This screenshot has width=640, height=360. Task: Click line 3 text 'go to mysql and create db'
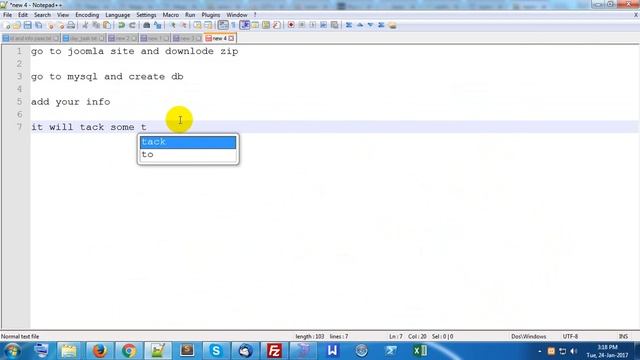[x=107, y=77]
